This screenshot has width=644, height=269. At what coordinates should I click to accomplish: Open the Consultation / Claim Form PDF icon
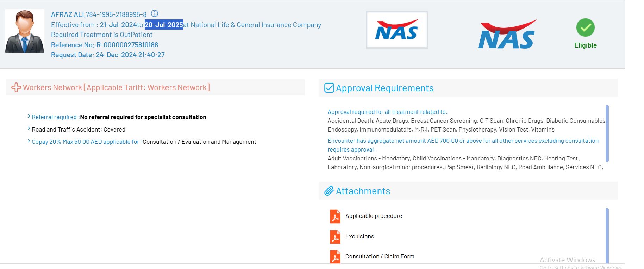click(335, 257)
